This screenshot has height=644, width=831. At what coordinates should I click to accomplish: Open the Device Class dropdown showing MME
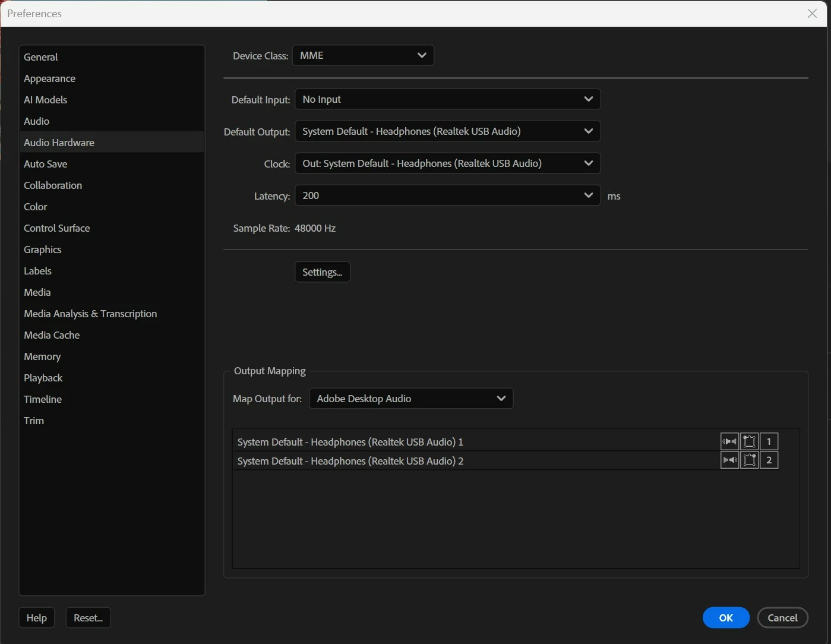[x=363, y=55]
